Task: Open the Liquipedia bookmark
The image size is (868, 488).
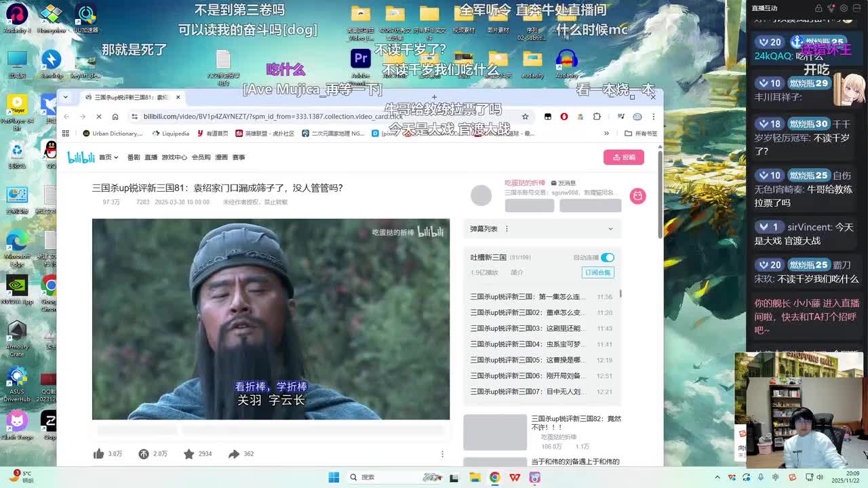Action: [171, 134]
